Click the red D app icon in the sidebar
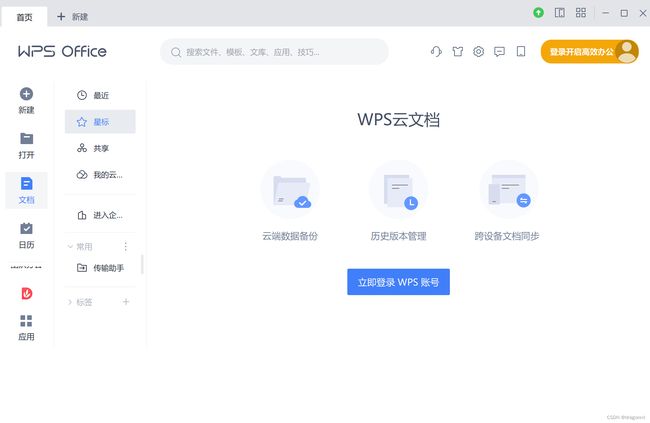This screenshot has height=423, width=650. point(27,294)
